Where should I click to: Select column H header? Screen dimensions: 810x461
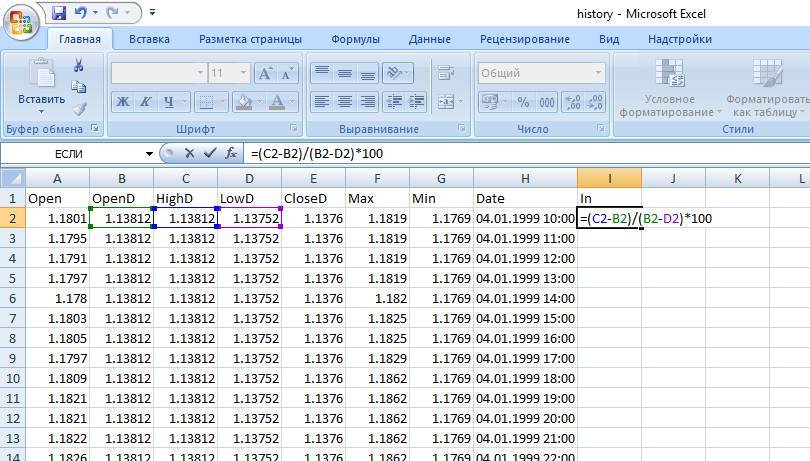(525, 178)
